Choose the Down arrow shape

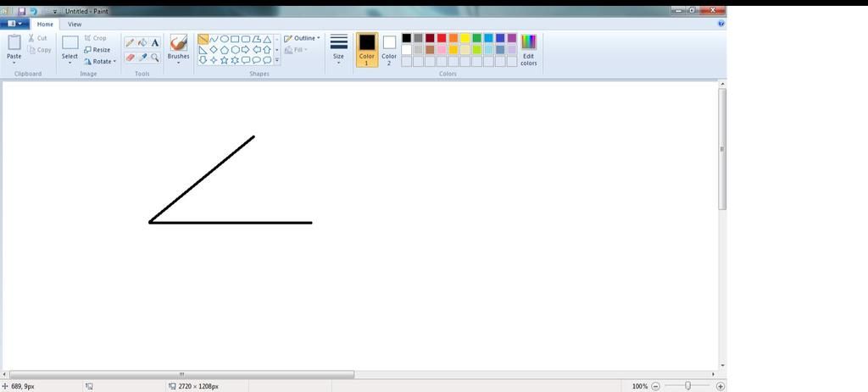click(x=203, y=60)
